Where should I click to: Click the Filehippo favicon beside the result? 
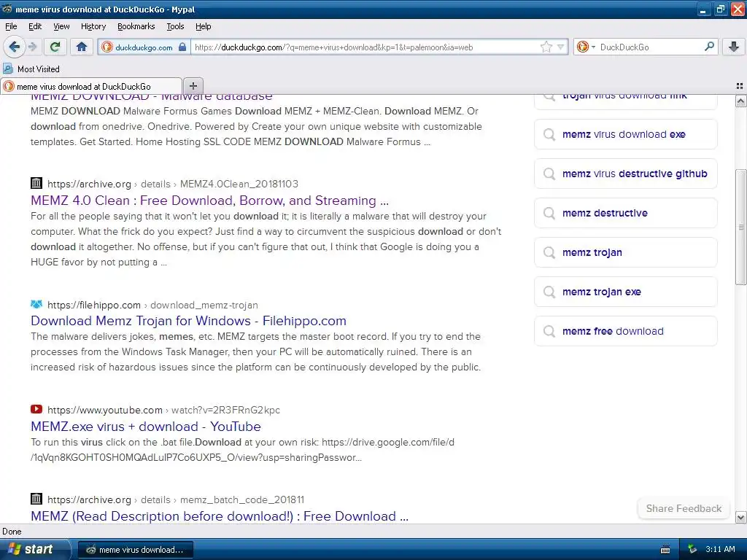click(36, 304)
